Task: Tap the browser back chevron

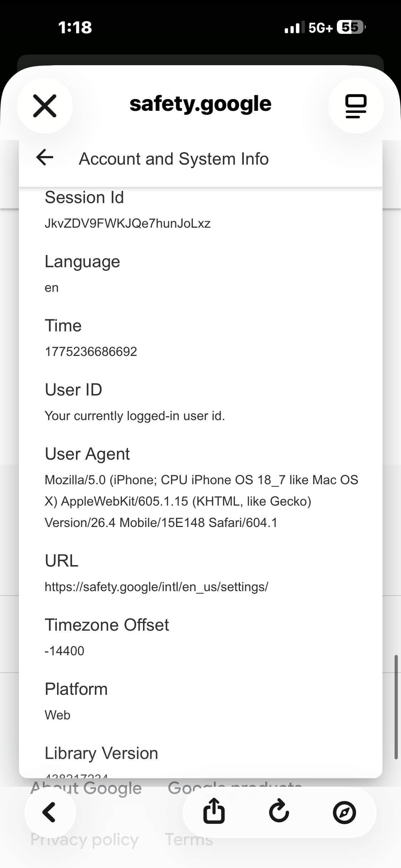Action: [x=50, y=812]
